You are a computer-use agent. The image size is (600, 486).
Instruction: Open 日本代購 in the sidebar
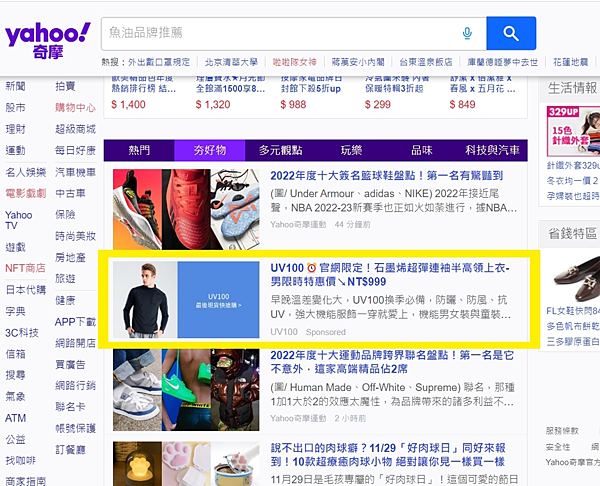click(26, 290)
